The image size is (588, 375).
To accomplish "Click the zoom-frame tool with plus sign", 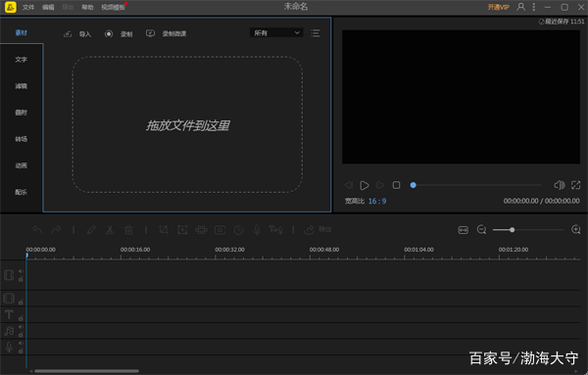I will tap(182, 230).
